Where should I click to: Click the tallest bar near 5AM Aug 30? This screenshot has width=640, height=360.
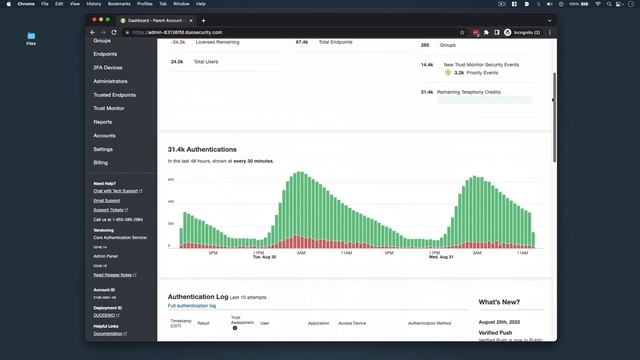pyautogui.click(x=300, y=210)
